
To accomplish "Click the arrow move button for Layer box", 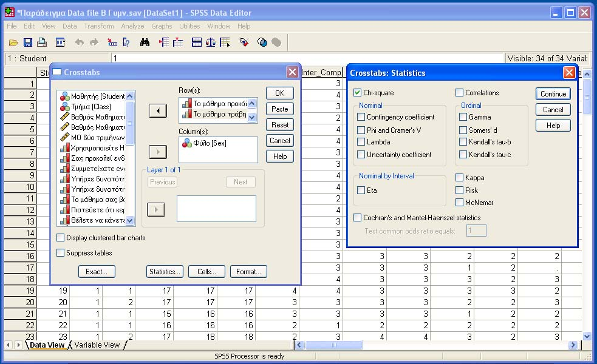I will [x=156, y=209].
